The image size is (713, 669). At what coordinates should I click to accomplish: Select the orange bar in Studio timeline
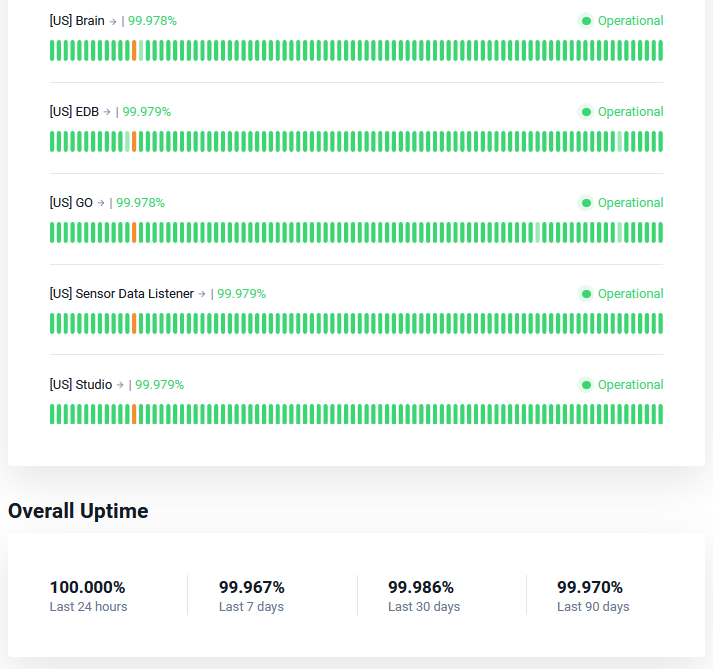click(134, 414)
